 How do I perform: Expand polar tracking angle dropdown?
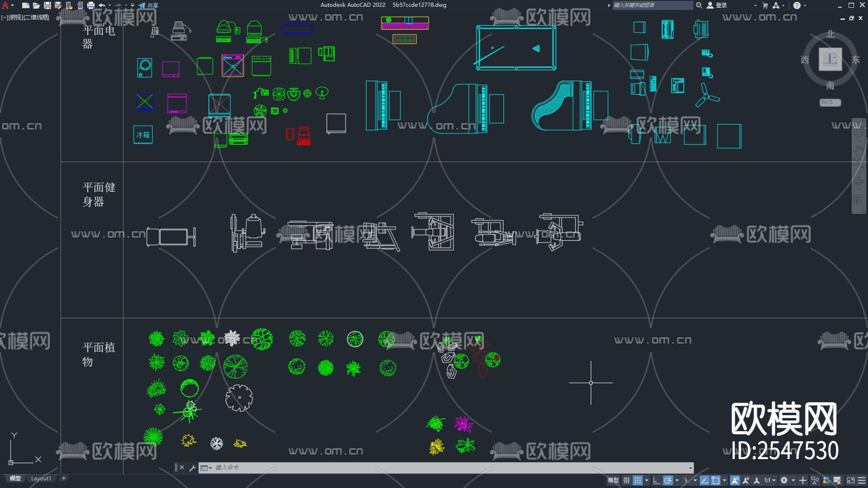(677, 480)
